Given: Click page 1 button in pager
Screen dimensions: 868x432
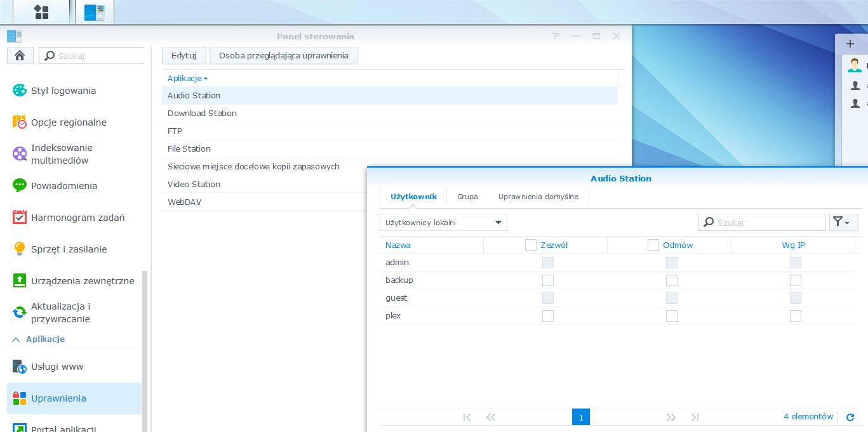Looking at the screenshot, I should click(x=581, y=417).
